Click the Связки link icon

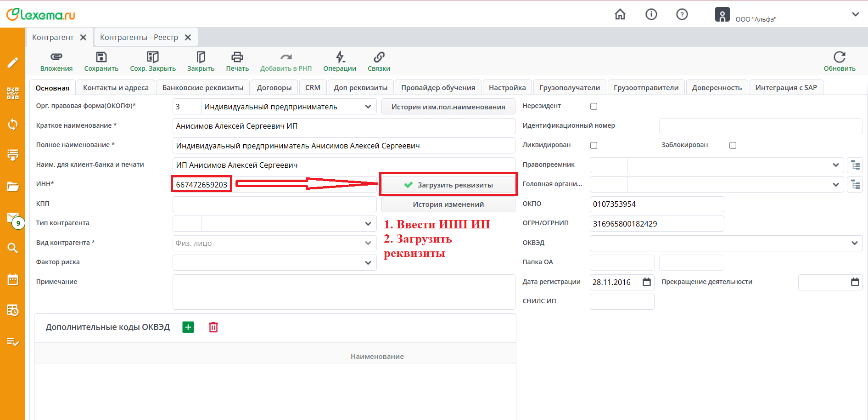tap(379, 57)
